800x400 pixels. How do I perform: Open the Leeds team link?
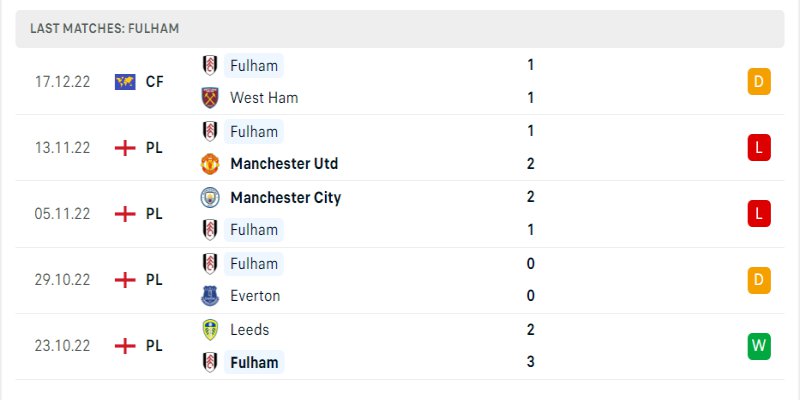[249, 329]
